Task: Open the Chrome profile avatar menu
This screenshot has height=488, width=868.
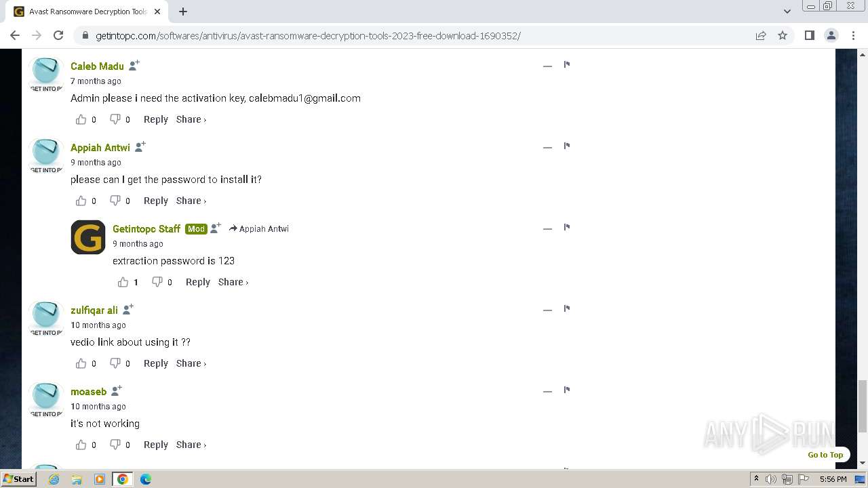Action: click(831, 35)
